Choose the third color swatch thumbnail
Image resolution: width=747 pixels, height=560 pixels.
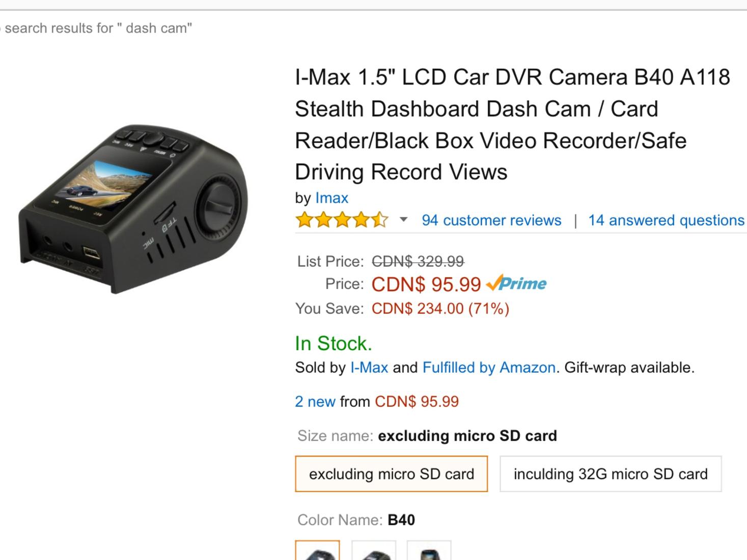point(429,550)
